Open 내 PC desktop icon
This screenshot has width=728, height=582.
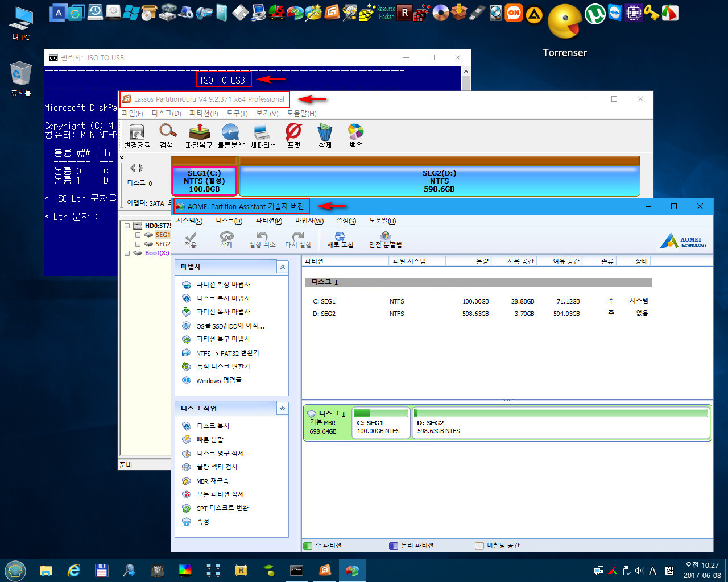pos(21,24)
